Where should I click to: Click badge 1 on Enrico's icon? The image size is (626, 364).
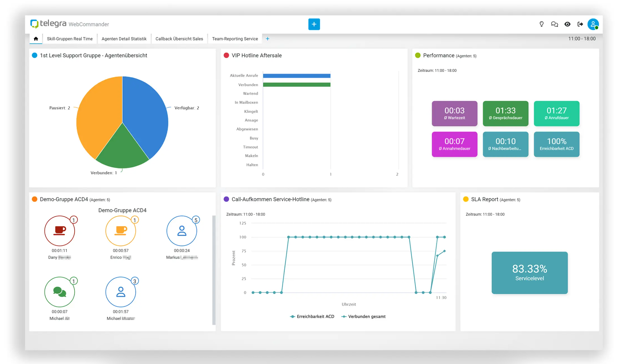point(135,220)
